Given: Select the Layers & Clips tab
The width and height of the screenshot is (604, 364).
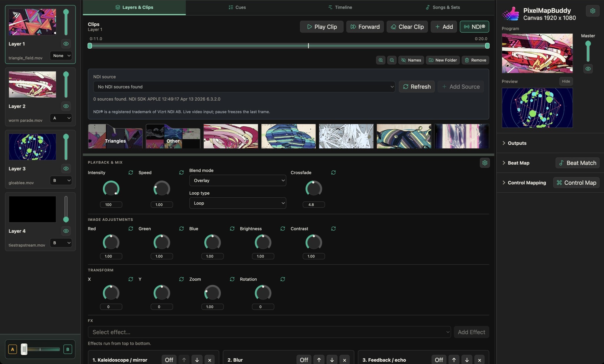Looking at the screenshot, I should point(134,7).
